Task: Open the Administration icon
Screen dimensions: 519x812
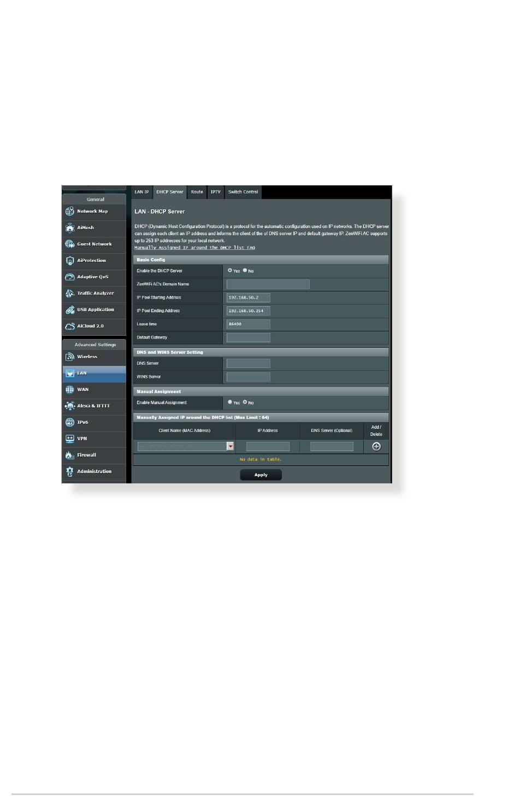Action: 69,471
